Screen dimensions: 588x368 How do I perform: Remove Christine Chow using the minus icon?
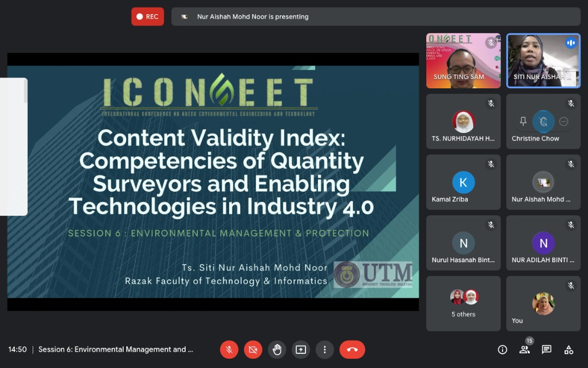(563, 122)
